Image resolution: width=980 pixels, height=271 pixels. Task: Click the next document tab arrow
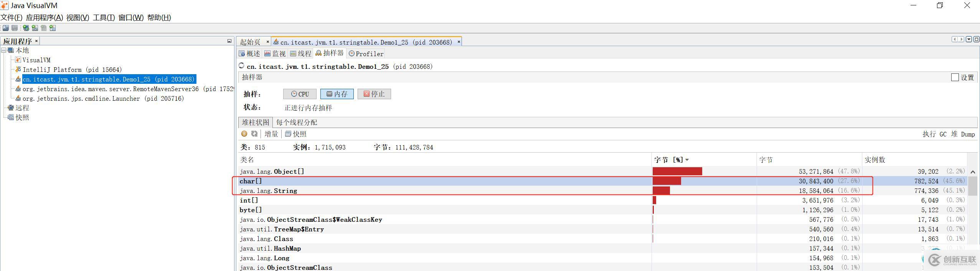point(961,39)
